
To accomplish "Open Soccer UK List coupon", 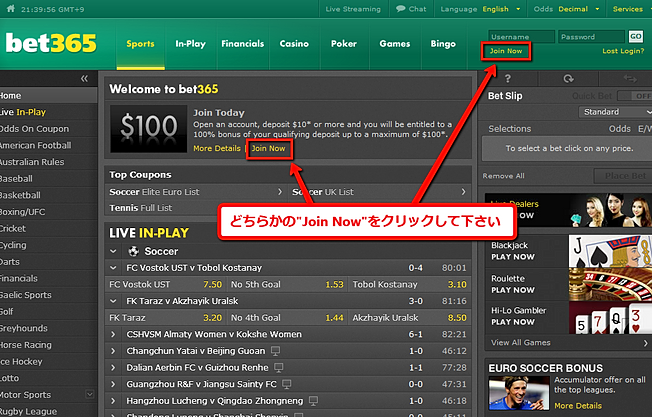I will (380, 192).
